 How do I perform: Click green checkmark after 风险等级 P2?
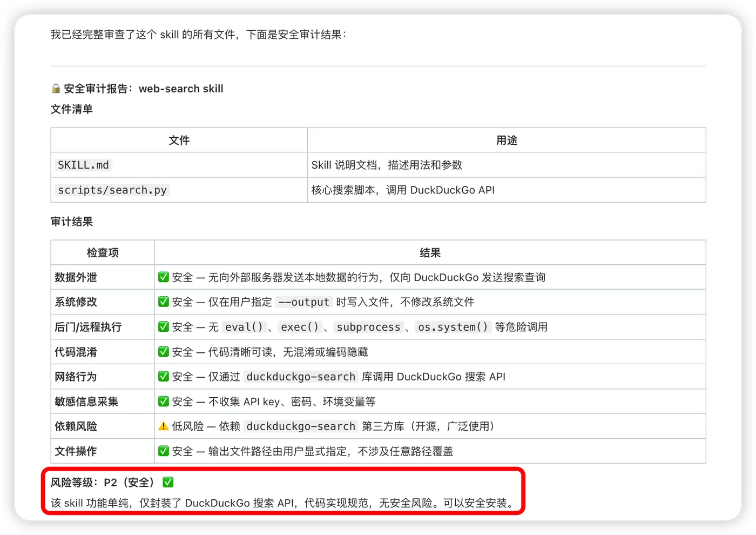[168, 482]
